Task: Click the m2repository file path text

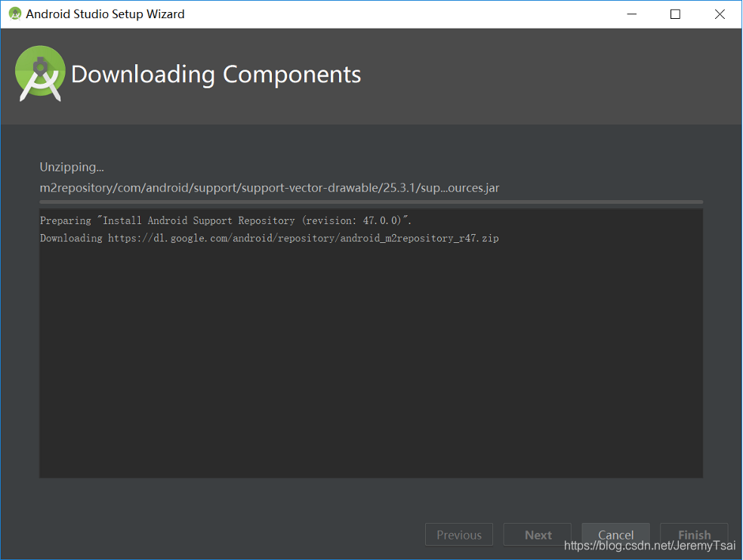Action: point(269,188)
